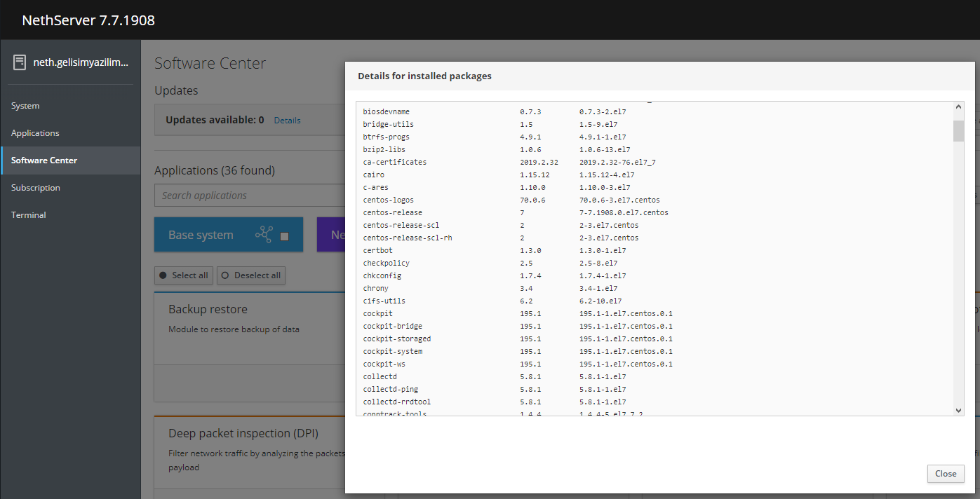
Task: Click the server icon beside the hostname
Action: [x=20, y=62]
